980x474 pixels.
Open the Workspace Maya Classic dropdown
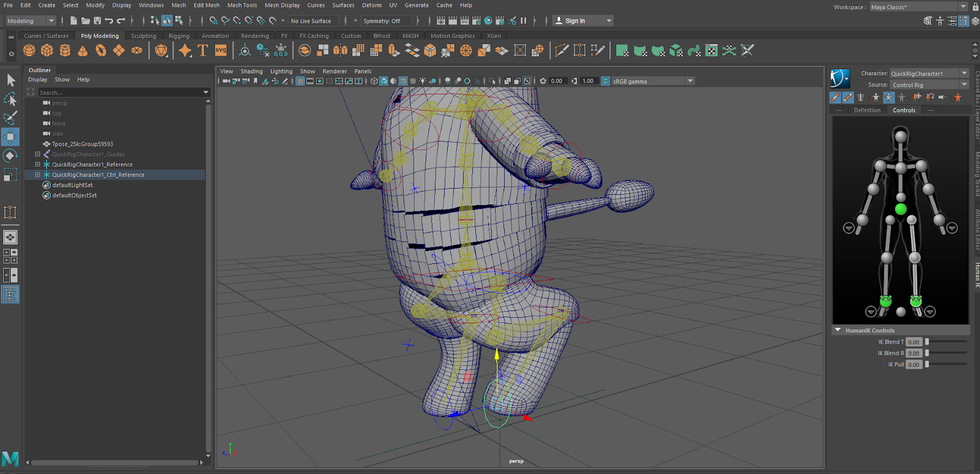pos(919,7)
